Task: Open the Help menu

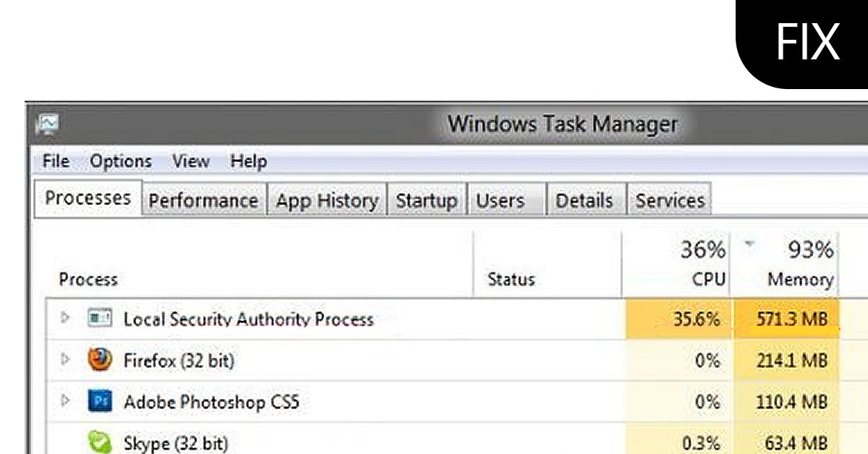Action: 248,161
